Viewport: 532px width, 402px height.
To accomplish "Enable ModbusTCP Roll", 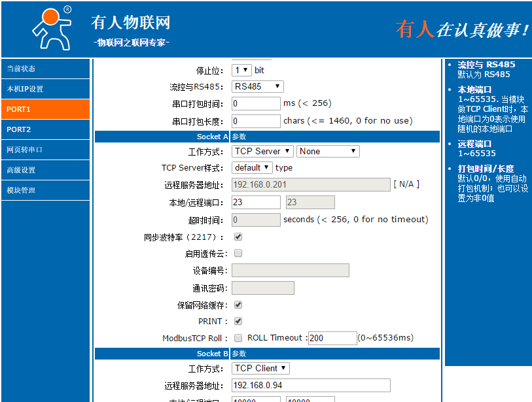I will click(x=238, y=338).
